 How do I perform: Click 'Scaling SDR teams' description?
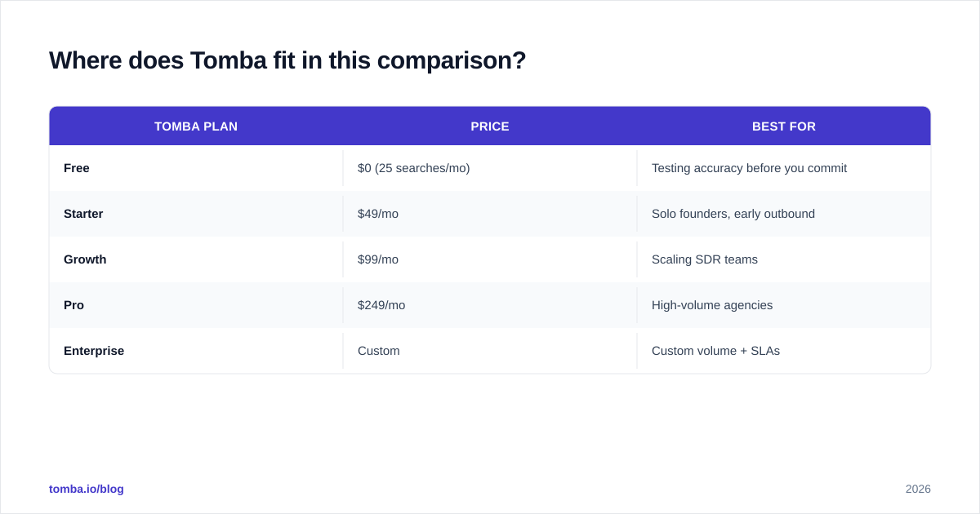coord(705,259)
